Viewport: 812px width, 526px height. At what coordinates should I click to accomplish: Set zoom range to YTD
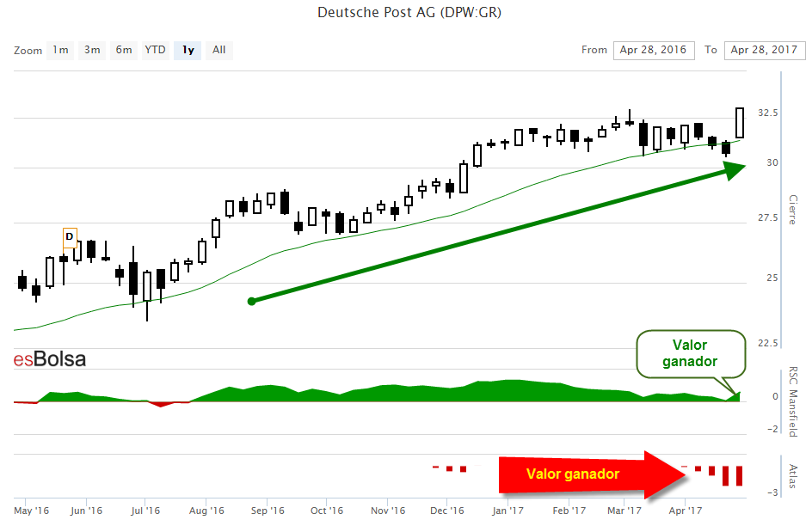[x=155, y=50]
